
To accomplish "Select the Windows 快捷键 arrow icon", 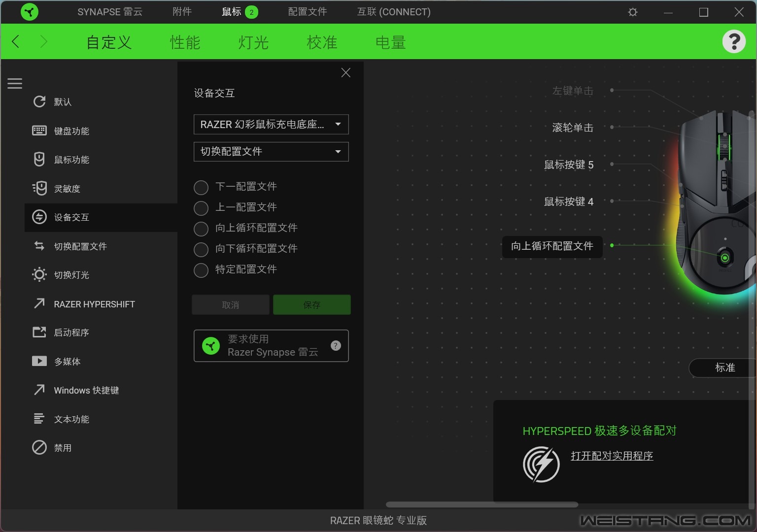I will [x=39, y=390].
